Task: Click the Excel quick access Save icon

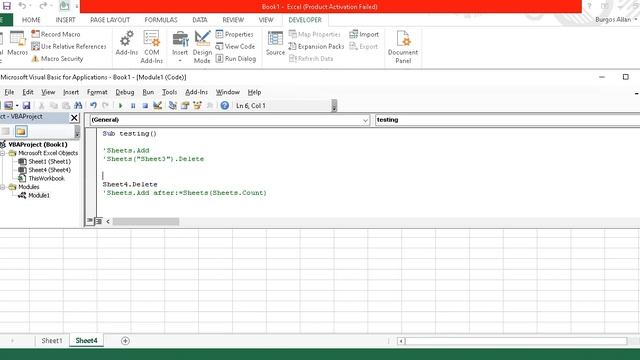Action: [7, 6]
